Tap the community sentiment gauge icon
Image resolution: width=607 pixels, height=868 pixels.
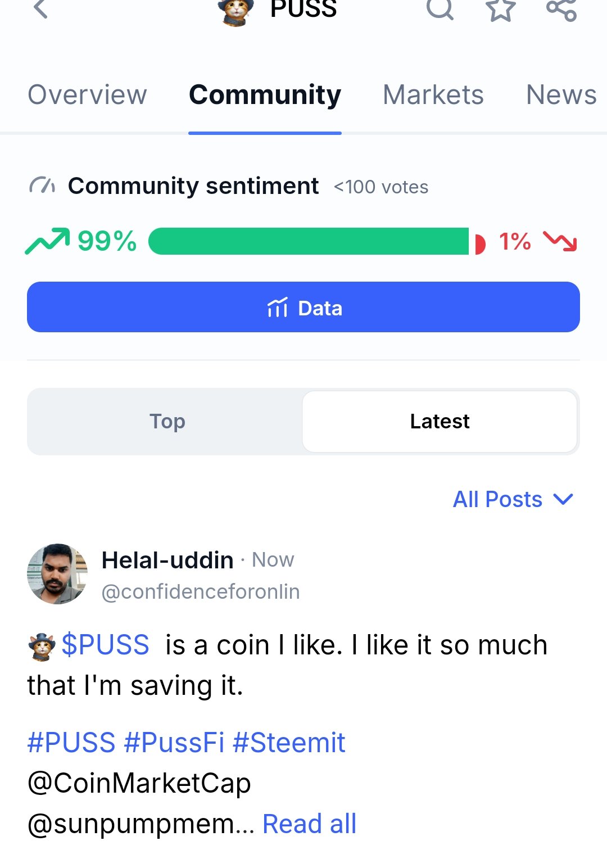(x=42, y=186)
